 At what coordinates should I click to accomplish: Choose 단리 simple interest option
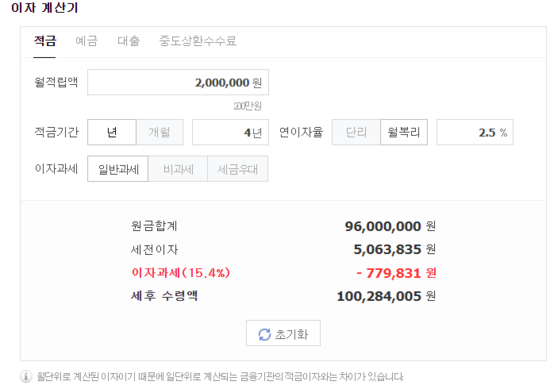click(x=356, y=132)
